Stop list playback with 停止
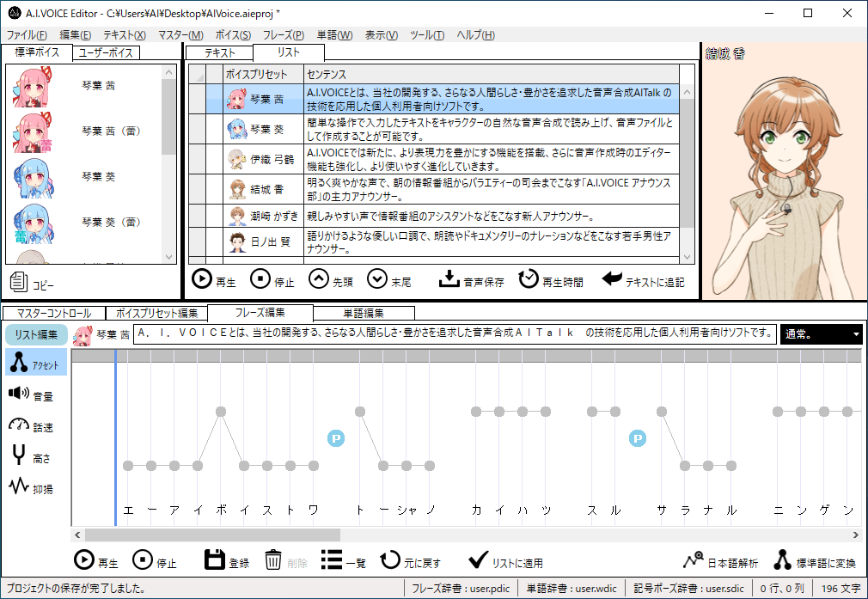868x599 pixels. 272,279
